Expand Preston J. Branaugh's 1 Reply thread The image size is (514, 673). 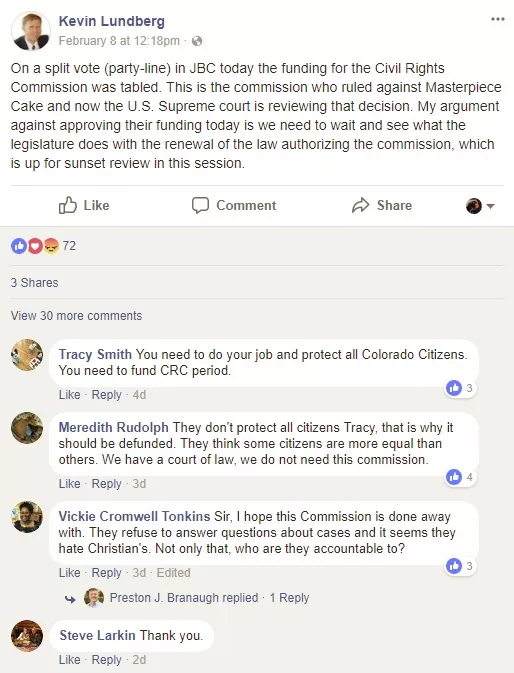289,597
